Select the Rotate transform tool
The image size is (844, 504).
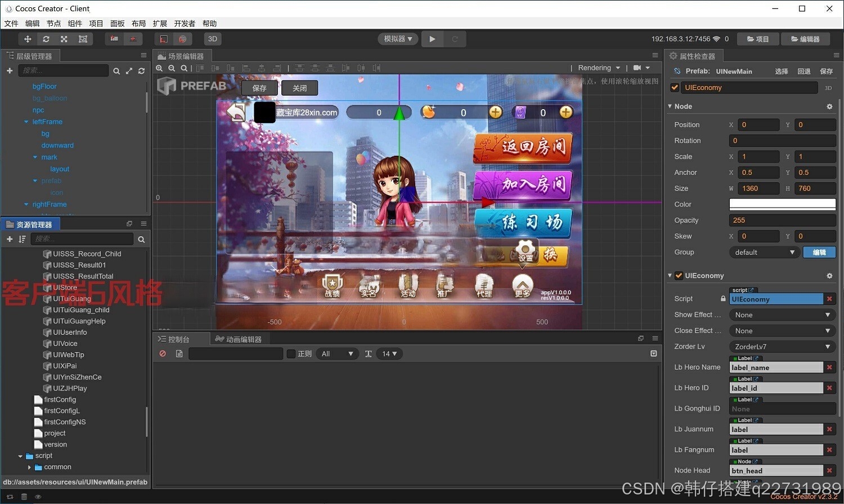click(x=46, y=39)
